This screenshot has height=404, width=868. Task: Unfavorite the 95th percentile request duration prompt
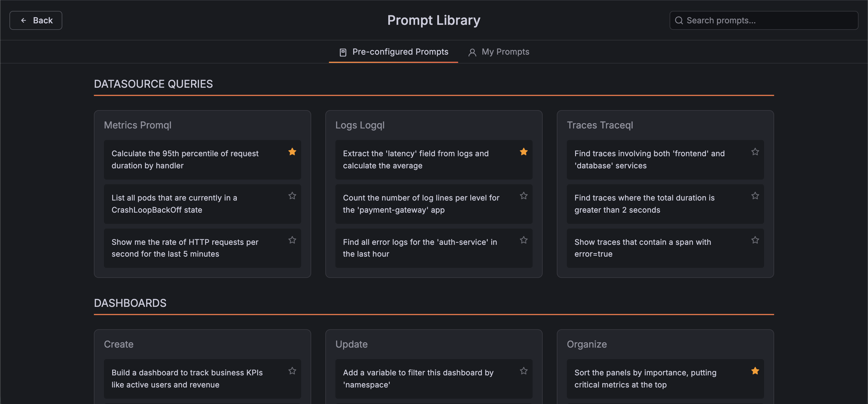(292, 151)
